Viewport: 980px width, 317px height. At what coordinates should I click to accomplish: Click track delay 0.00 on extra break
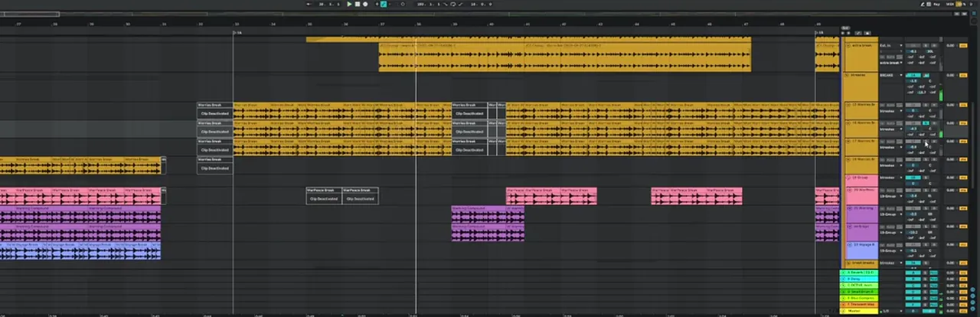(949, 46)
